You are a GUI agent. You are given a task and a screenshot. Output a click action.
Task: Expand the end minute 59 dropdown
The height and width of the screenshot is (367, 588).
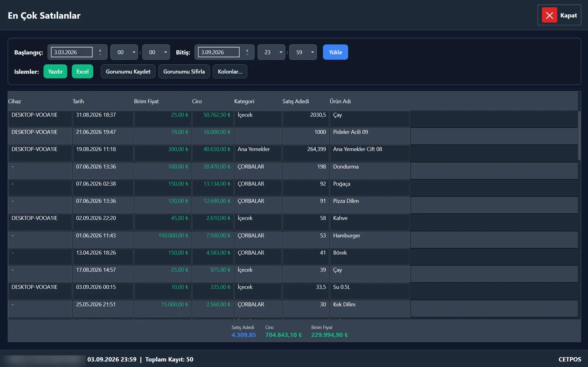coord(312,52)
